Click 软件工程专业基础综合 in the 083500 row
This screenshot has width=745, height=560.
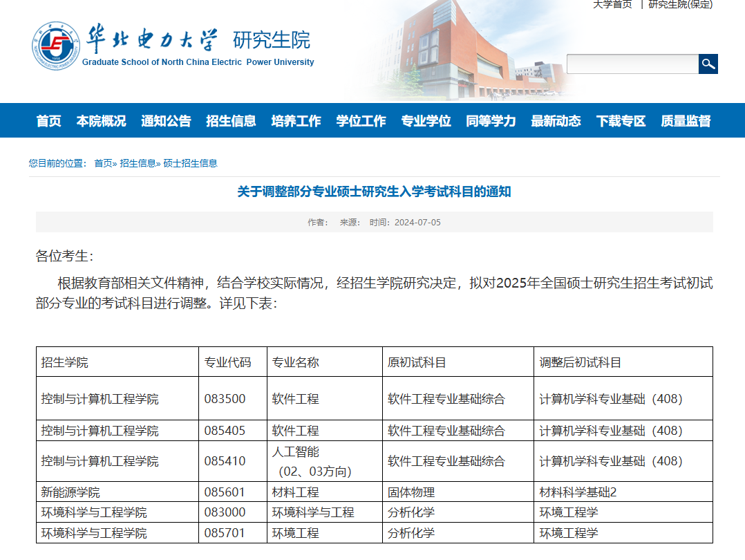click(x=446, y=398)
